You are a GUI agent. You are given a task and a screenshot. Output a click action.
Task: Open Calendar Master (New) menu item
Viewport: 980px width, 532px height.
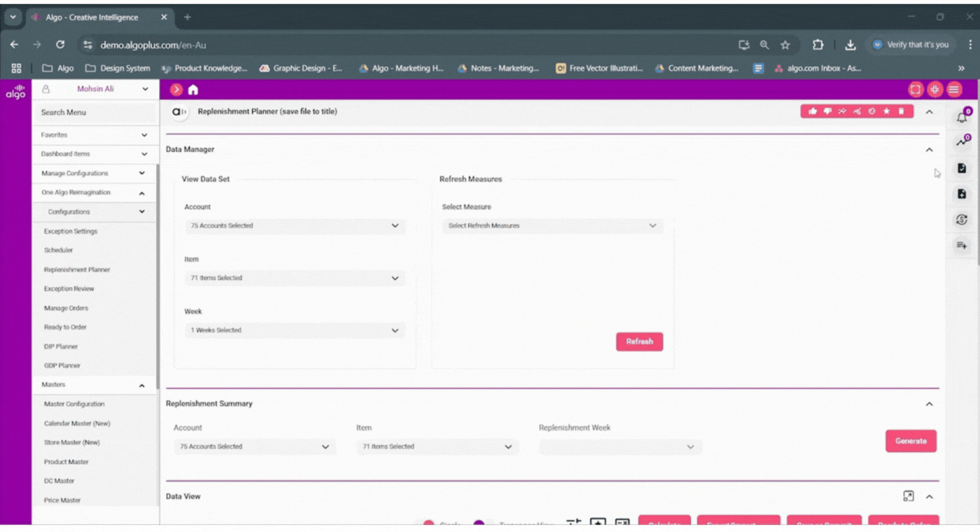[x=77, y=423]
